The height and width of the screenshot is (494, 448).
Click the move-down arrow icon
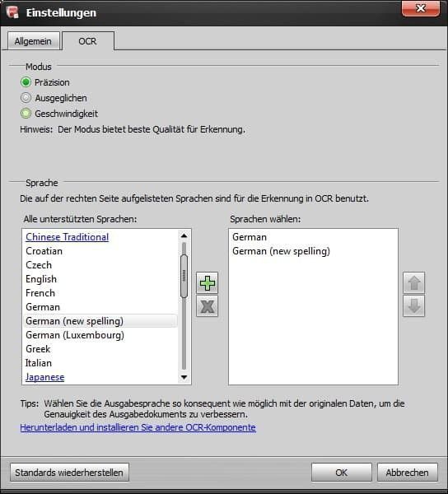413,306
